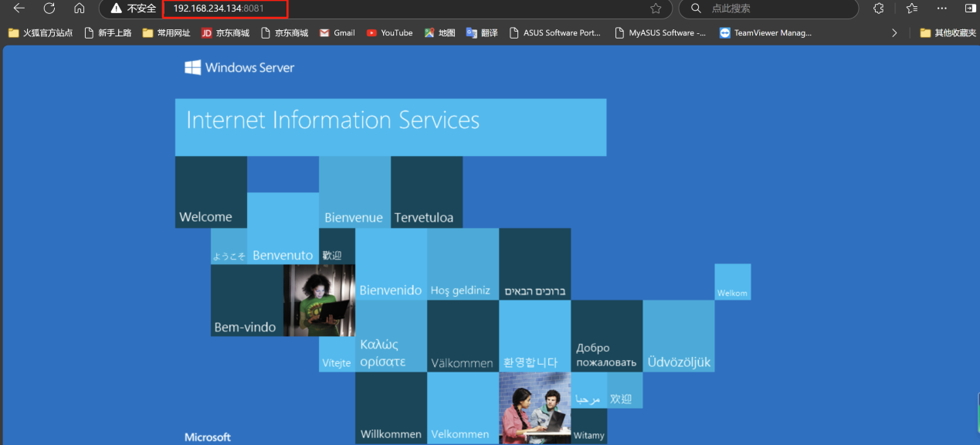Click the search magnifier icon
Image resolution: width=980 pixels, height=445 pixels.
(696, 8)
